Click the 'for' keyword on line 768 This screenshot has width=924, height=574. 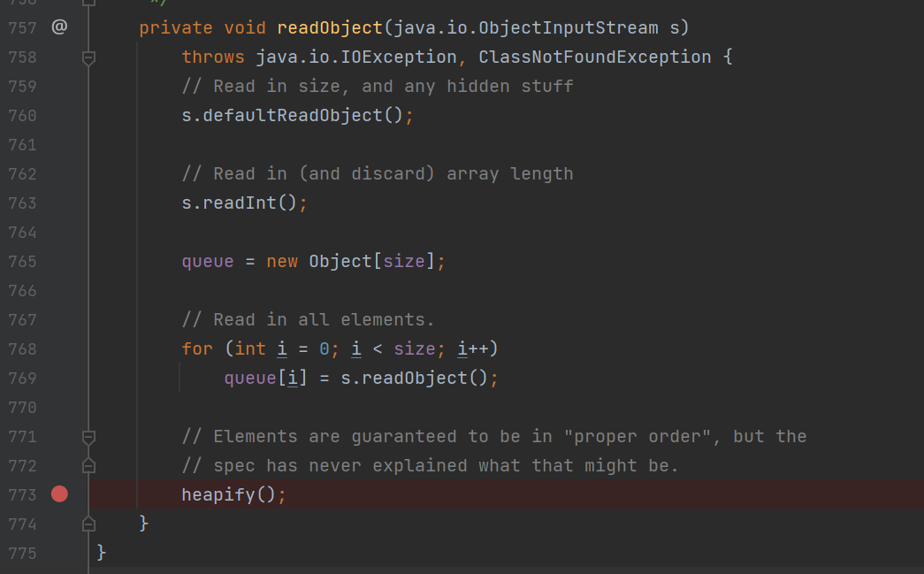(197, 348)
